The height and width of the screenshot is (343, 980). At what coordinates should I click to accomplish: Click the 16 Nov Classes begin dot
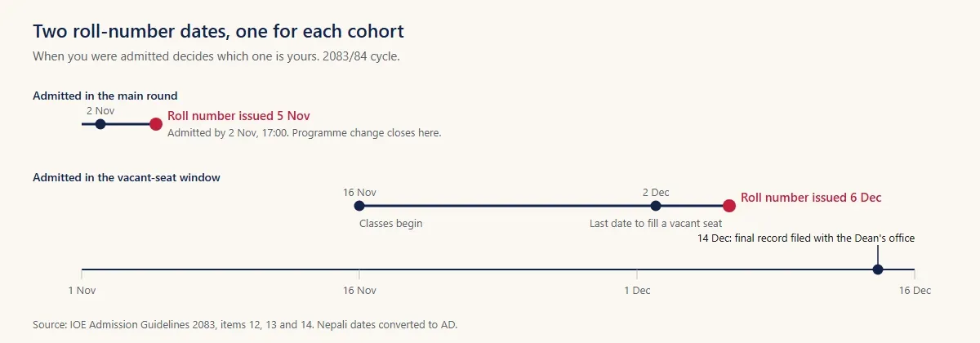(x=359, y=206)
